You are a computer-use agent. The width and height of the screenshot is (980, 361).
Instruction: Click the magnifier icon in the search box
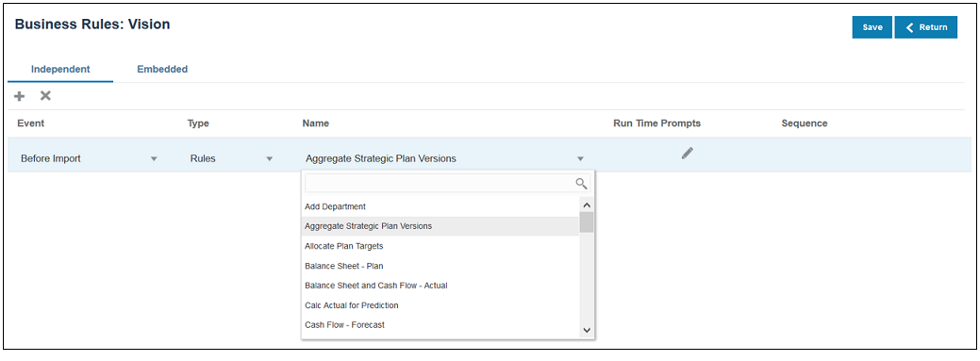click(x=581, y=184)
